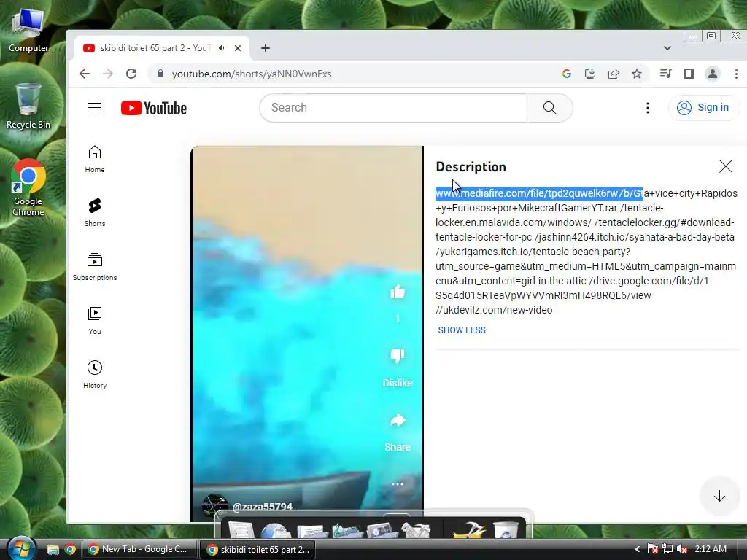This screenshot has width=747, height=560.
Task: Click pinned Chrome icon on taskbar
Action: pyautogui.click(x=70, y=550)
